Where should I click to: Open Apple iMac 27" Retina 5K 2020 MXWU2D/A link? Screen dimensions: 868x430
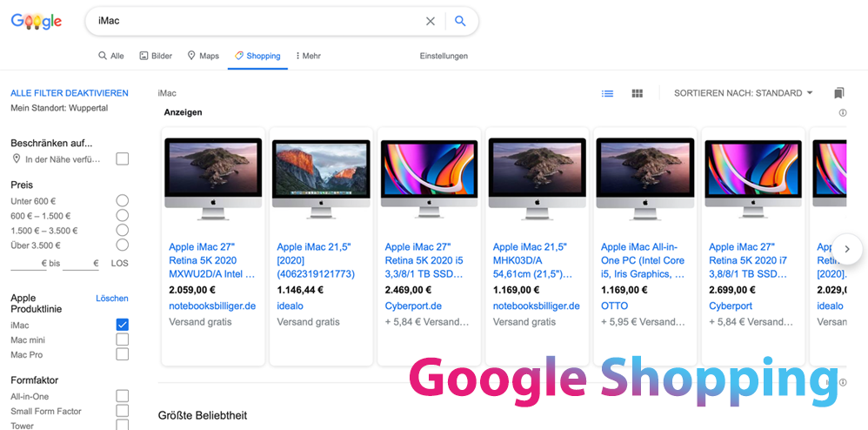212,260
